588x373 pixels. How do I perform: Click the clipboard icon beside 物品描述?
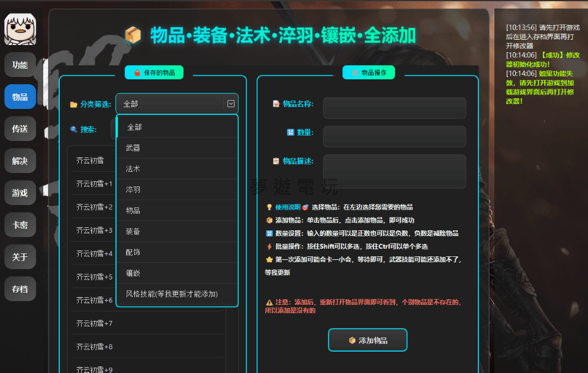tap(276, 161)
